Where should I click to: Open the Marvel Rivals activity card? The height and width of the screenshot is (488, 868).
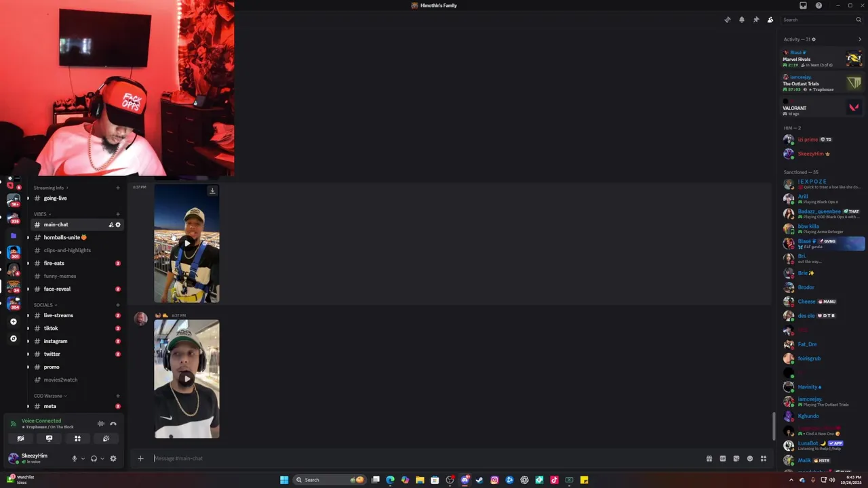pos(822,59)
